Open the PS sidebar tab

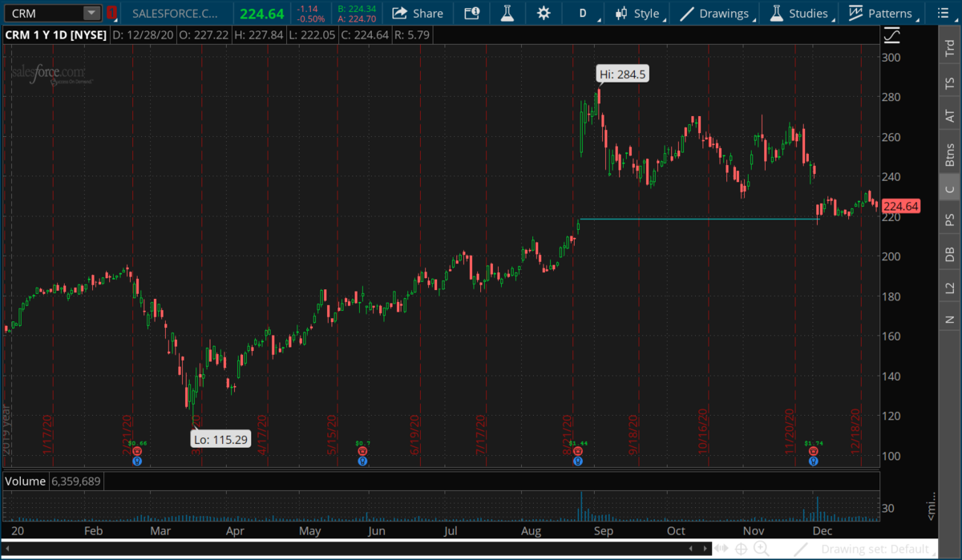coord(950,220)
